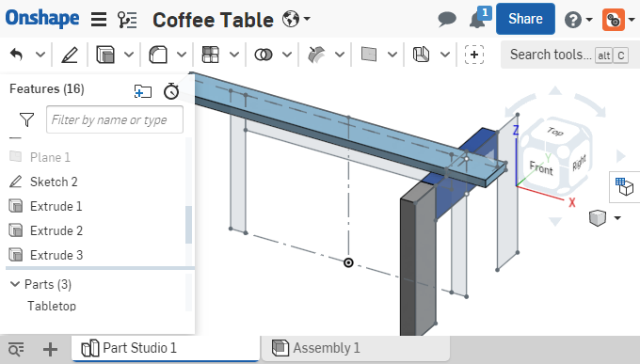Screen dimensions: 640x364
Task: Click the Features (16) header
Action: (x=47, y=88)
